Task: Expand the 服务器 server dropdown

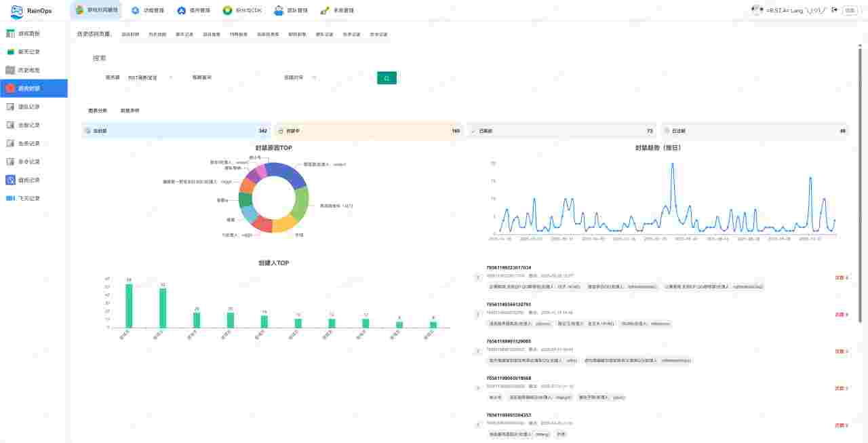Action: click(x=149, y=77)
